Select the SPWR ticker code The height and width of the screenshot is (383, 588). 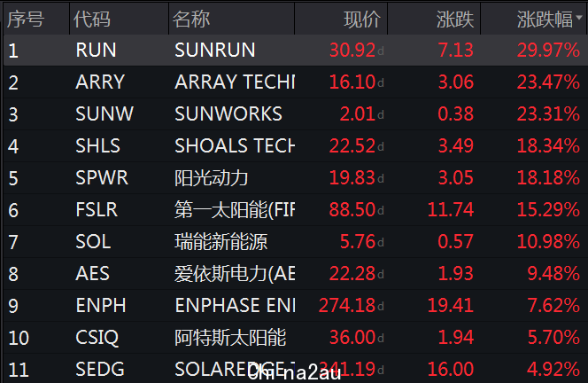[102, 177]
